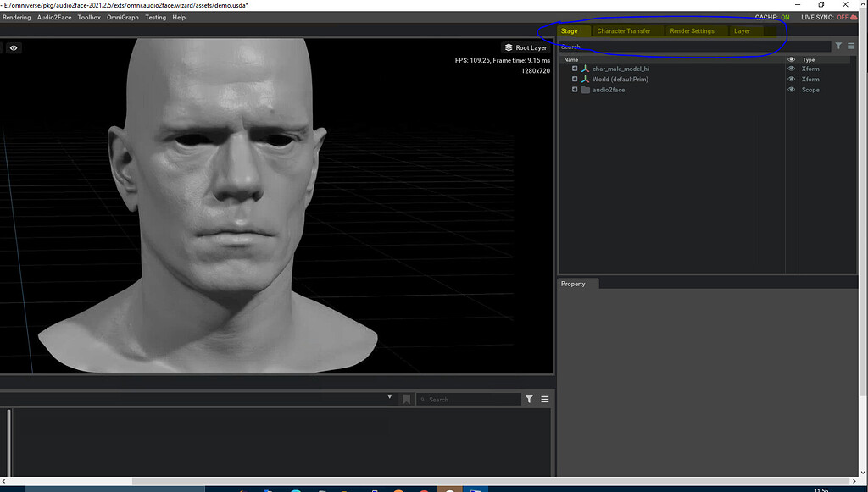
Task: Click the hamburger menu icon in the console toolbar
Action: (545, 398)
